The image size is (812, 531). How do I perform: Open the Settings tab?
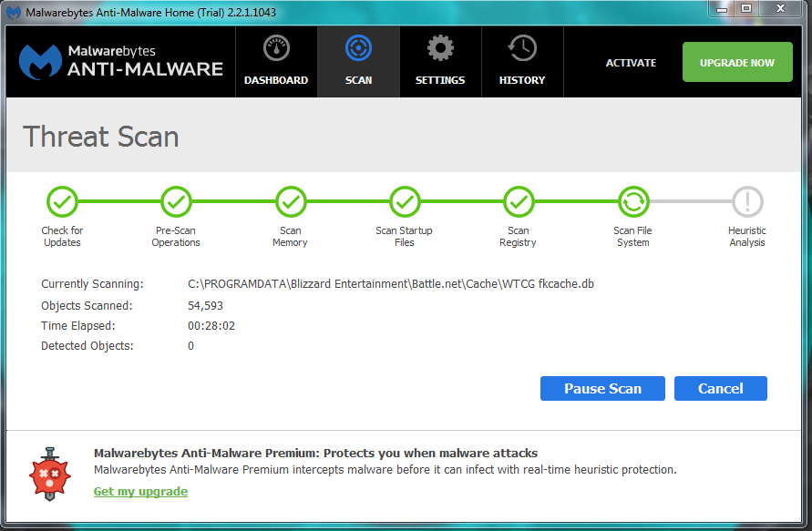(x=440, y=62)
